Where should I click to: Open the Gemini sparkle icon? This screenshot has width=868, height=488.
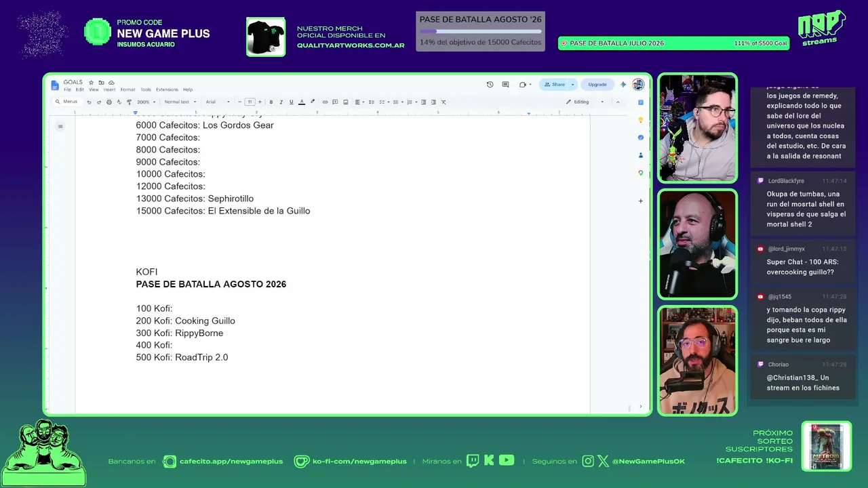623,85
